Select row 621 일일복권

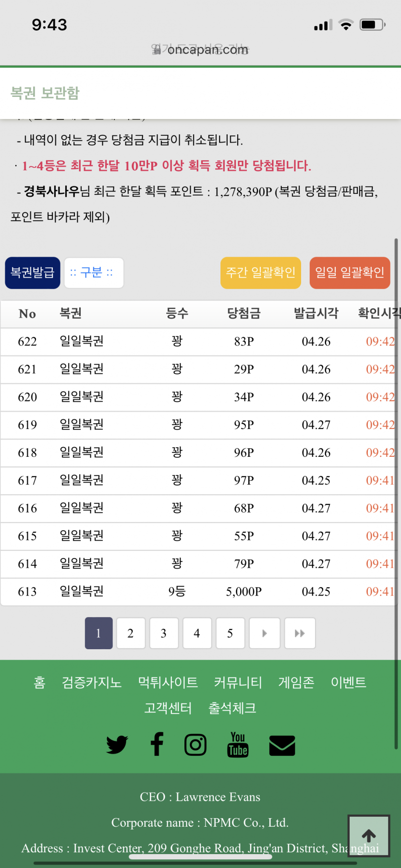coord(198,369)
